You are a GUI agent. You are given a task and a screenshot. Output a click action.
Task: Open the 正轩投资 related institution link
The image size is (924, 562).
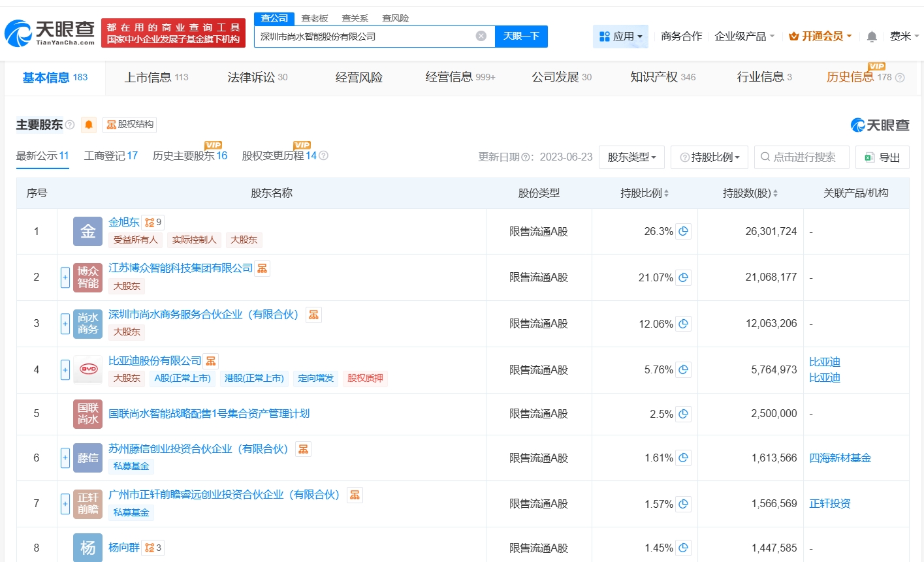click(830, 504)
